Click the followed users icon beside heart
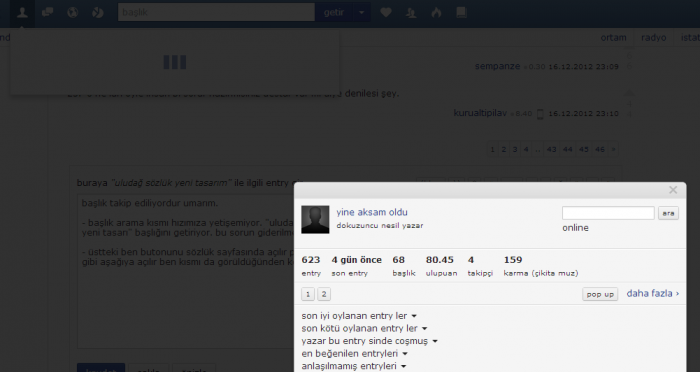The width and height of the screenshot is (700, 372). coord(411,13)
